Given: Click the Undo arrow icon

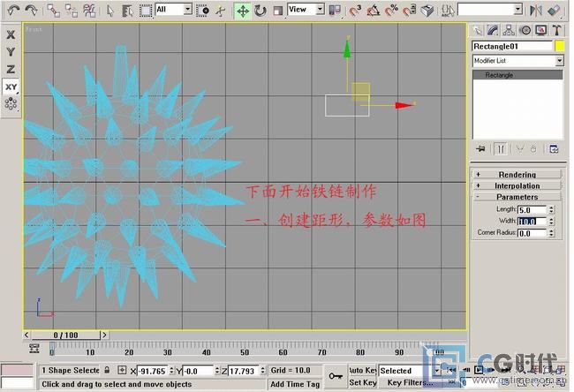Looking at the screenshot, I should (x=12, y=11).
